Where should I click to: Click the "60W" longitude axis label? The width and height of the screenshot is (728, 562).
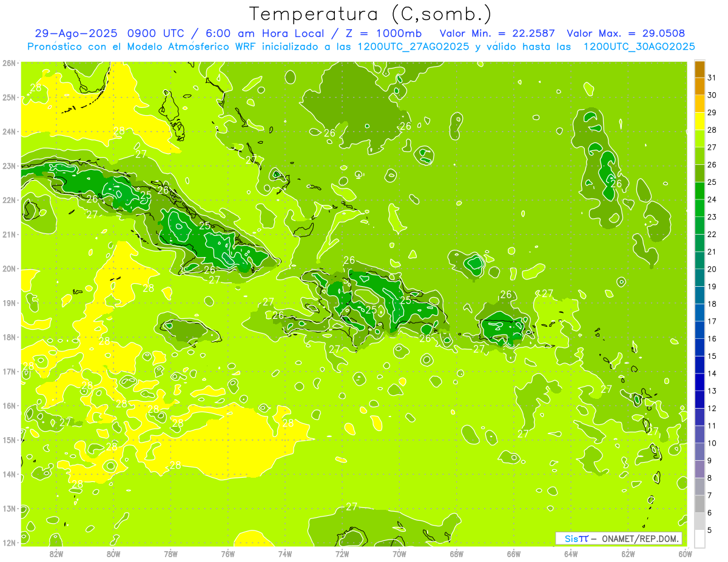click(686, 554)
